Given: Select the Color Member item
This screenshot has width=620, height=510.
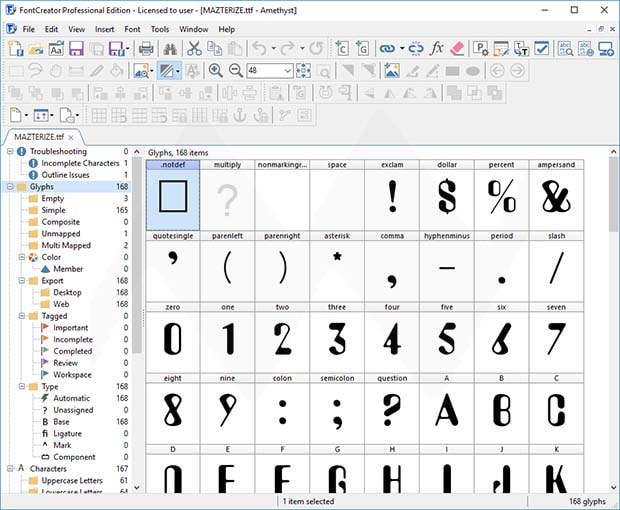Looking at the screenshot, I should pyautogui.click(x=68, y=269).
